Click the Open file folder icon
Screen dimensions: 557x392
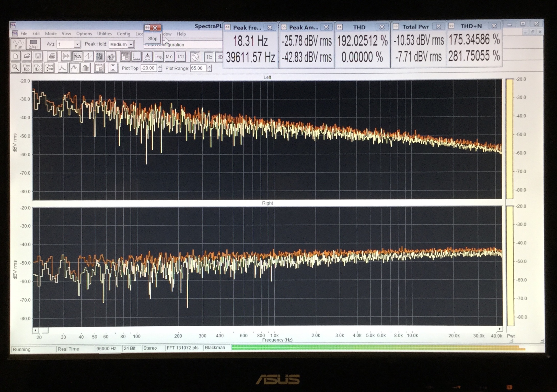(x=27, y=56)
